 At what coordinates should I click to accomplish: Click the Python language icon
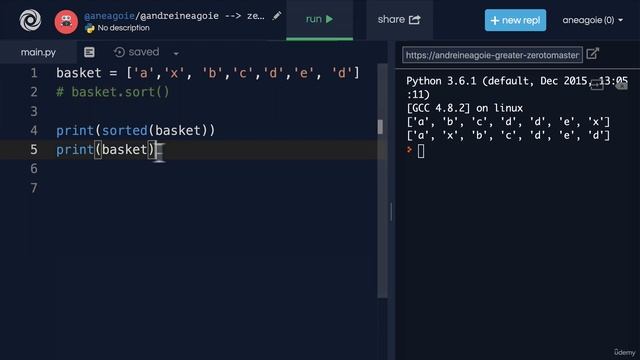coord(89,28)
